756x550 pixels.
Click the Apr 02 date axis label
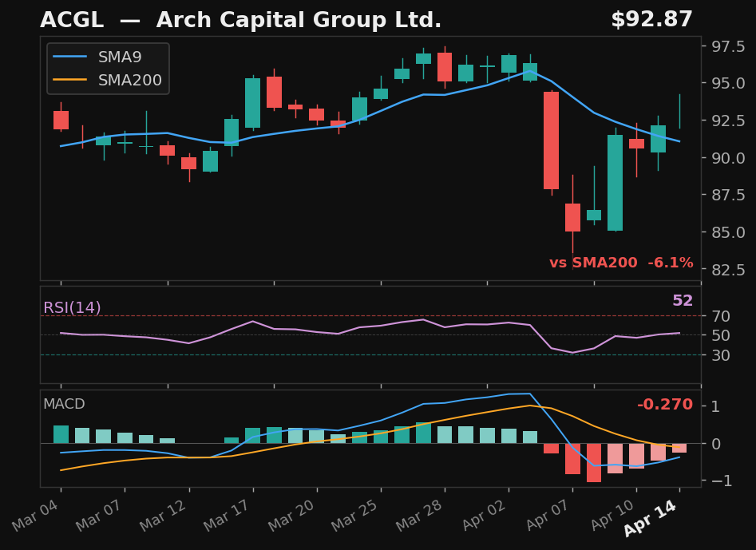pyautogui.click(x=484, y=516)
